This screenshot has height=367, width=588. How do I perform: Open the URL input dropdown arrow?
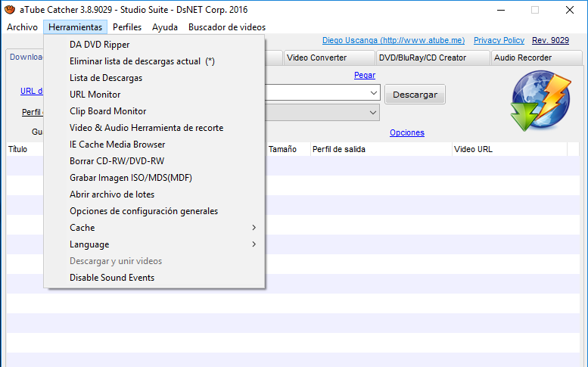pos(374,92)
